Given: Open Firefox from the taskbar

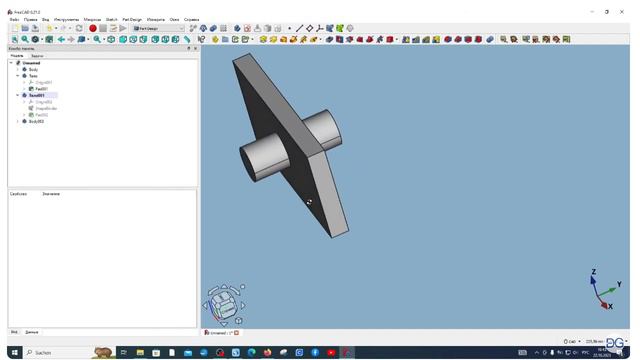Looking at the screenshot, I should (267, 353).
